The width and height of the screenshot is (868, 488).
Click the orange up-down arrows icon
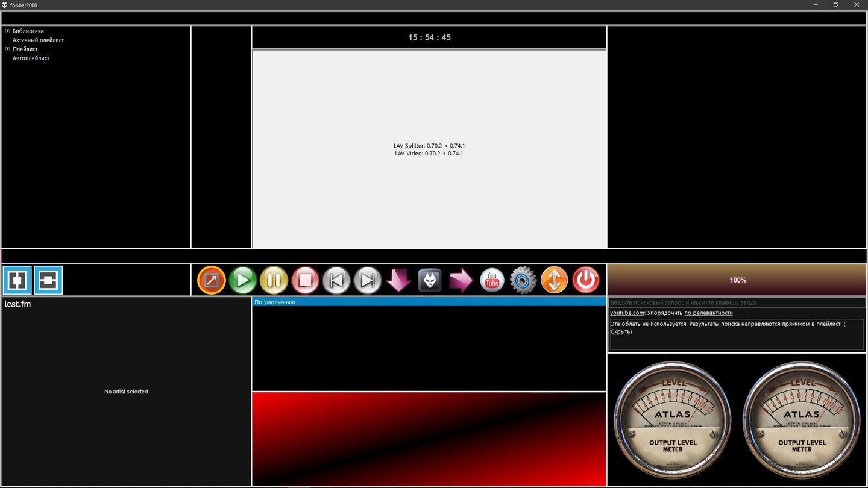click(x=555, y=280)
